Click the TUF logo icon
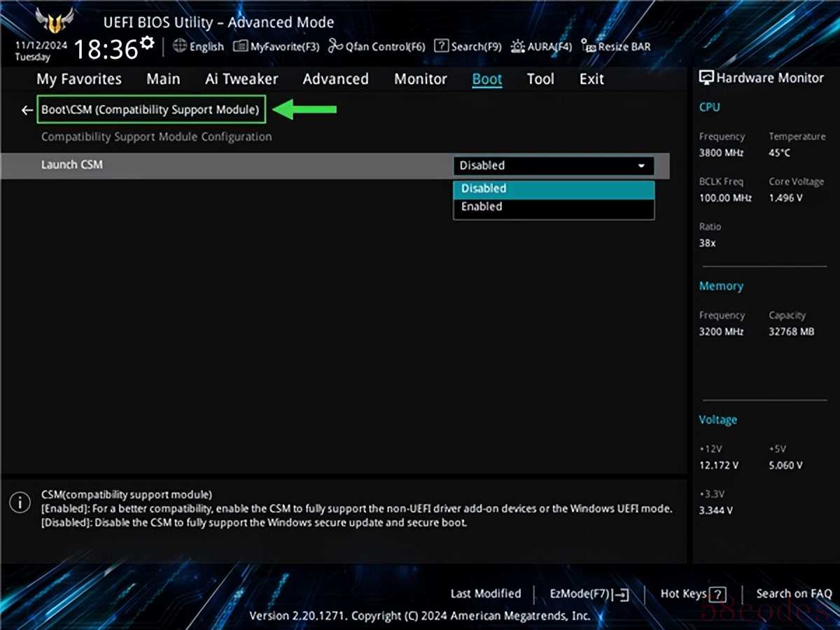The image size is (840, 630). pos(55,21)
